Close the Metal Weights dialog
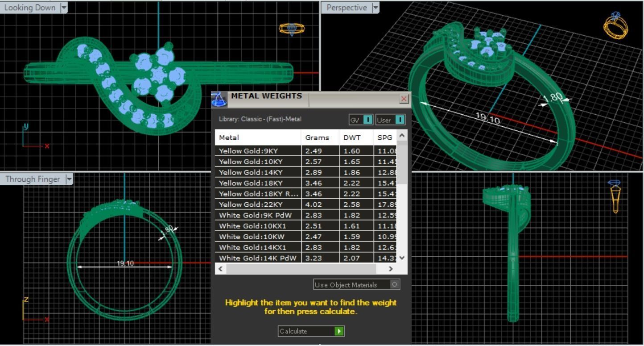 pos(404,99)
